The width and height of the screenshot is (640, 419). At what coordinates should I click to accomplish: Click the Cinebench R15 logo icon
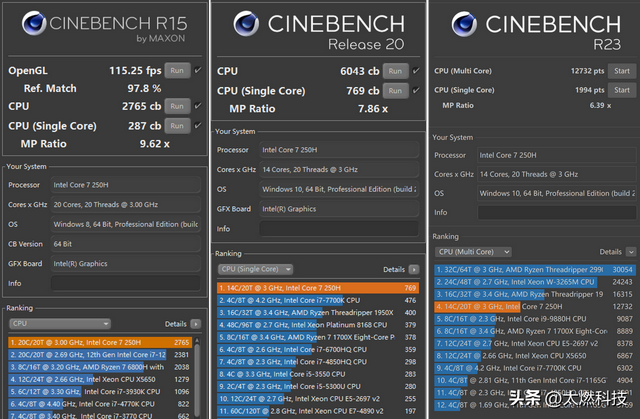pos(34,23)
